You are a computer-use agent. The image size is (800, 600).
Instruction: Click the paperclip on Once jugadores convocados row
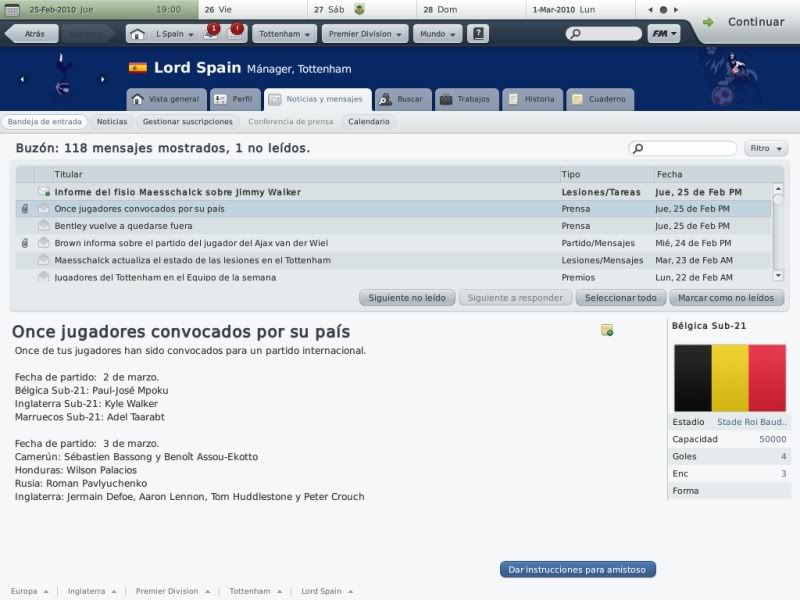click(24, 209)
